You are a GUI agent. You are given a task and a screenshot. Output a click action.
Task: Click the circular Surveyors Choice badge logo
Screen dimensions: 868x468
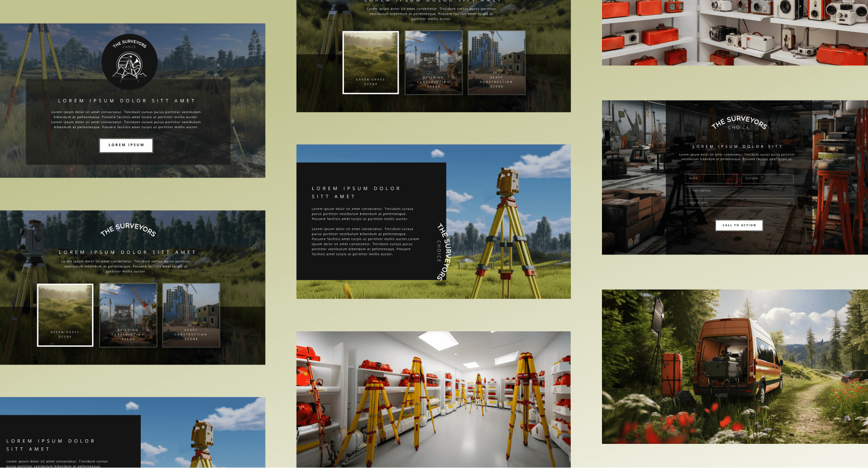point(129,62)
